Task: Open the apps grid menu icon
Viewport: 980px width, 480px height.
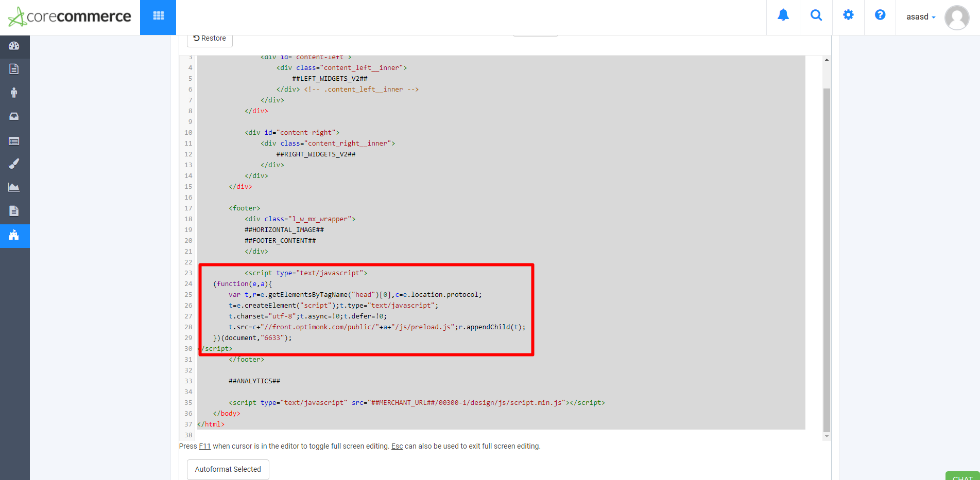Action: coord(158,16)
